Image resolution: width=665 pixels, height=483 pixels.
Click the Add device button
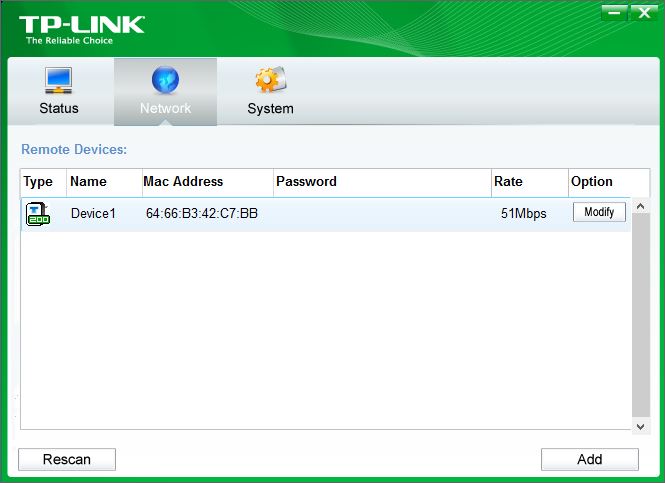click(x=589, y=459)
